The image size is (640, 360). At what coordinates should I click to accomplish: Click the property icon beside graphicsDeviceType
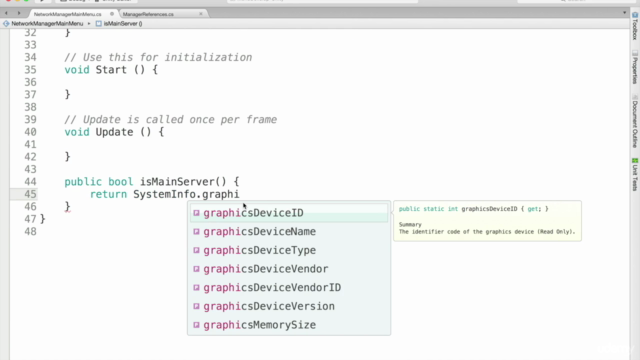(196, 250)
